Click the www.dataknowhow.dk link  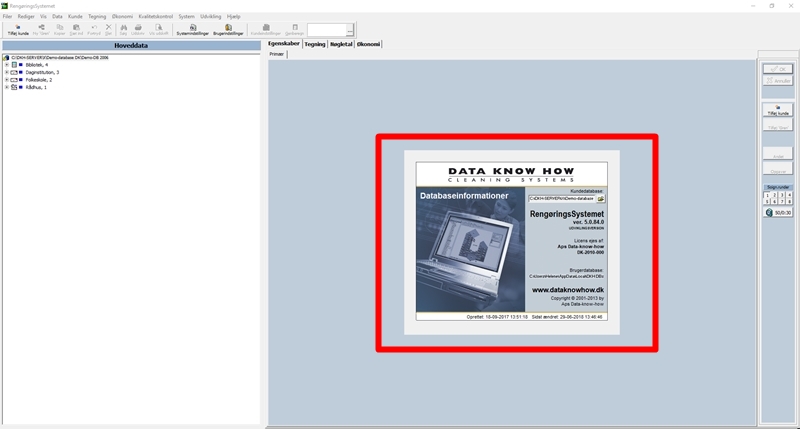tap(568, 290)
